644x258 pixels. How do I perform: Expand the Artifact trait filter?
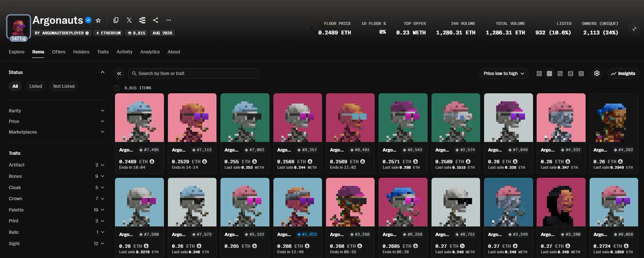56,165
